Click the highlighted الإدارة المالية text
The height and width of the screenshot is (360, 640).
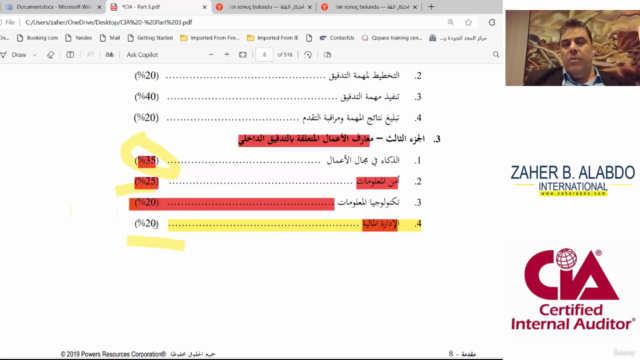coord(380,224)
